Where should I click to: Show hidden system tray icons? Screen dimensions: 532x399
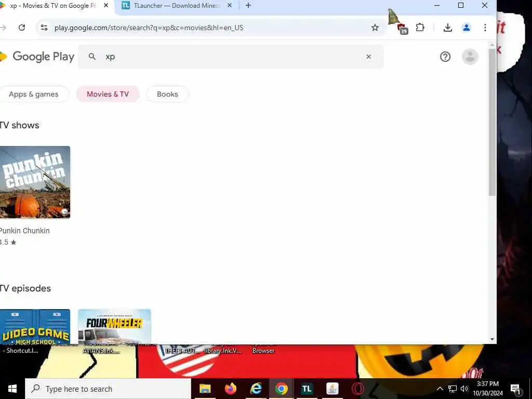(440, 389)
